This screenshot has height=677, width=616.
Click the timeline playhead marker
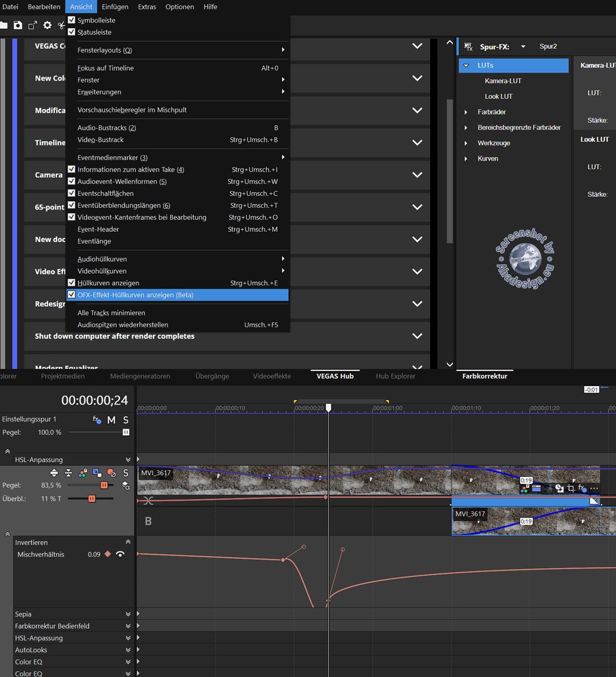328,407
